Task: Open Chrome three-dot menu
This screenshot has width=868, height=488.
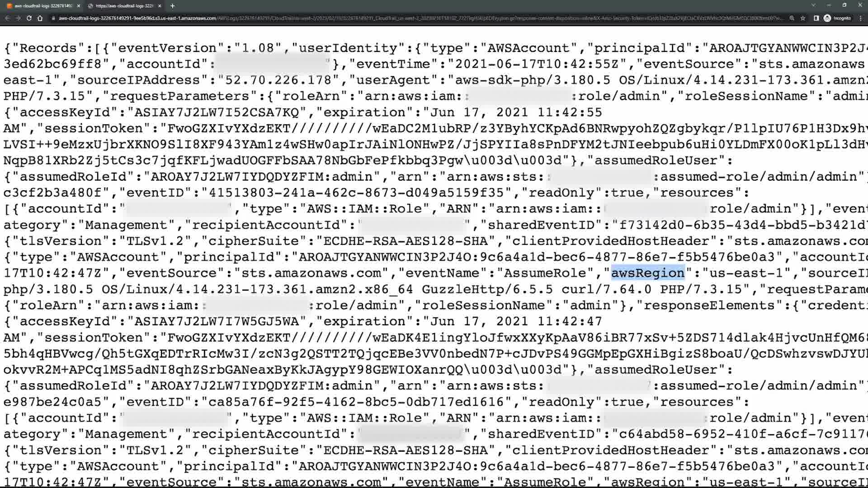Action: tap(860, 18)
